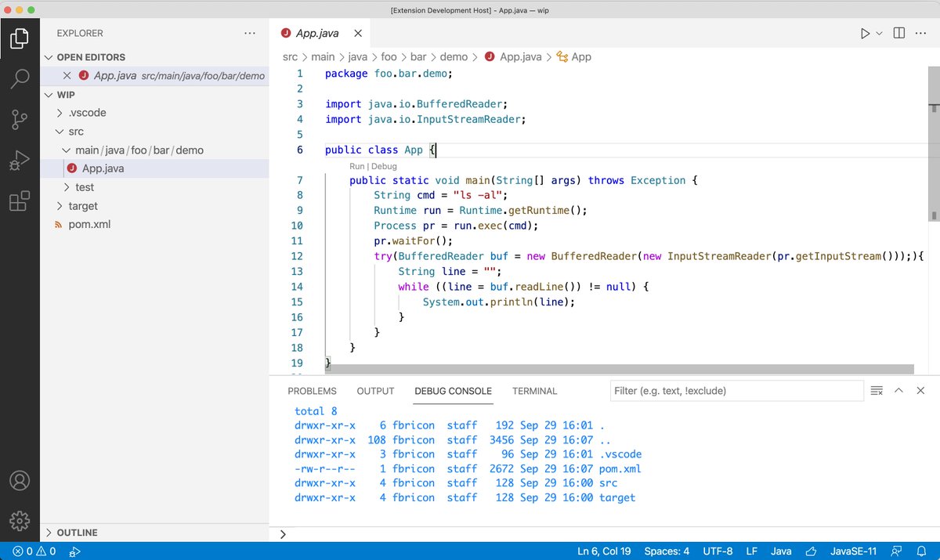940x560 pixels.
Task: Click Java file icon in breadcrumb App.java
Action: (490, 57)
